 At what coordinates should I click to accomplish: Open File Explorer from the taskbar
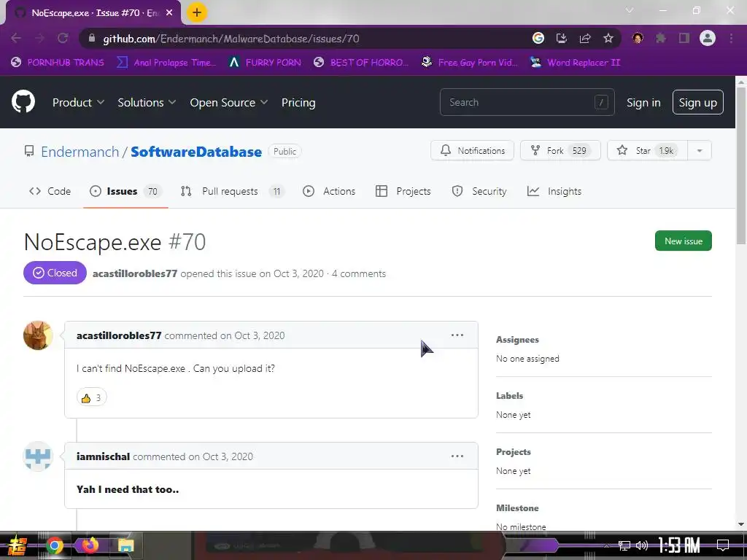tap(126, 545)
